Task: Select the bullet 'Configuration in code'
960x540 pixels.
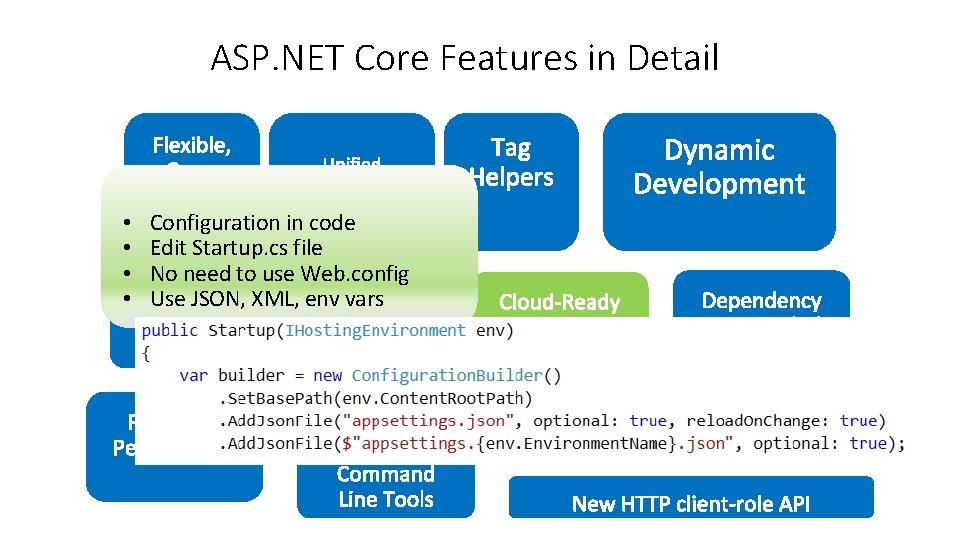Action: [x=252, y=222]
